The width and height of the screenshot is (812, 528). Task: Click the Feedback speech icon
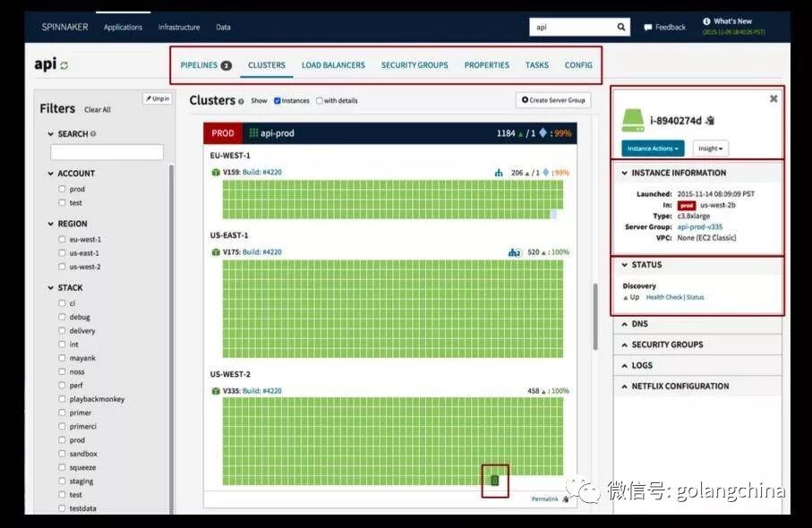[x=648, y=28]
